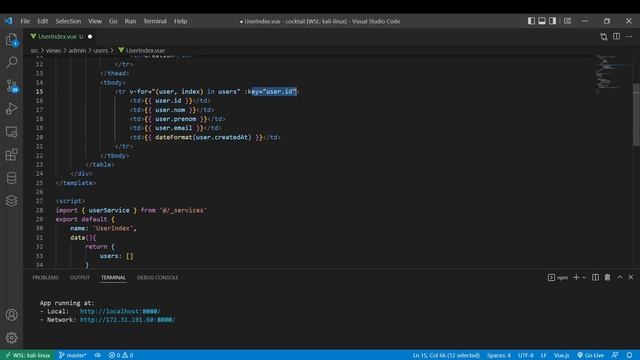
Task: Click the feedback icon in status bar
Action: (615, 355)
